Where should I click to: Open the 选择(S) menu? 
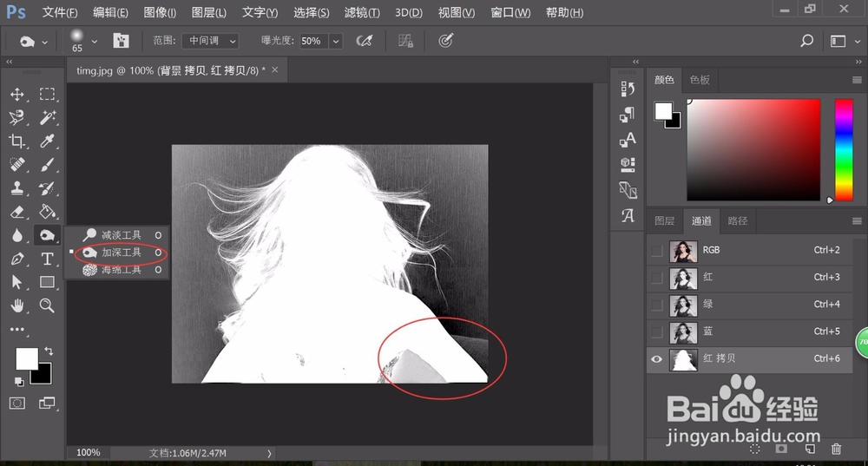click(311, 12)
